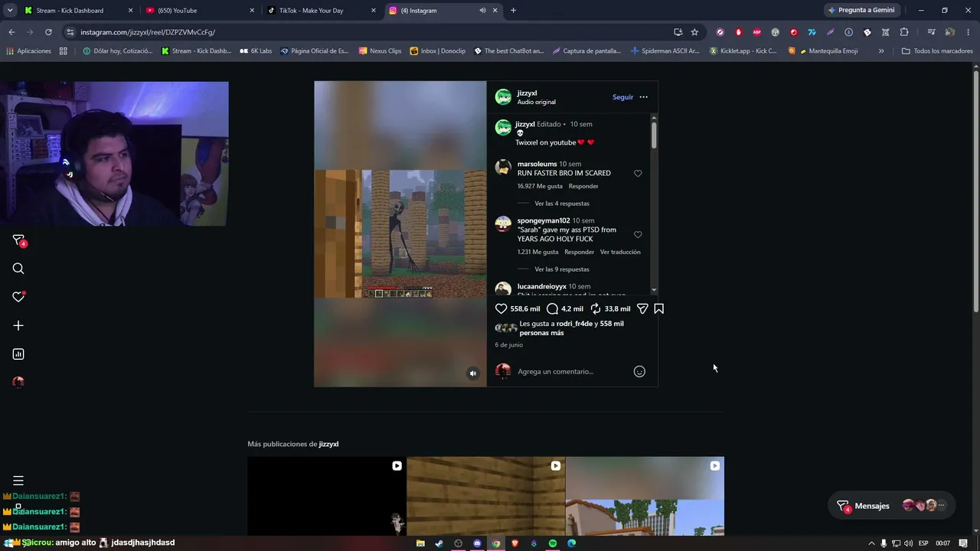The height and width of the screenshot is (551, 980).
Task: Open the Aplicaciones bookmarks shortcut
Action: (28, 51)
